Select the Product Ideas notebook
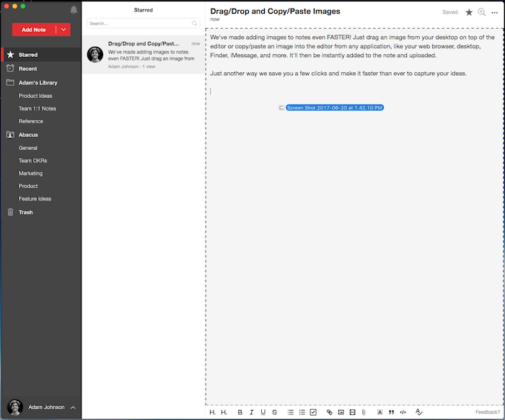 35,96
